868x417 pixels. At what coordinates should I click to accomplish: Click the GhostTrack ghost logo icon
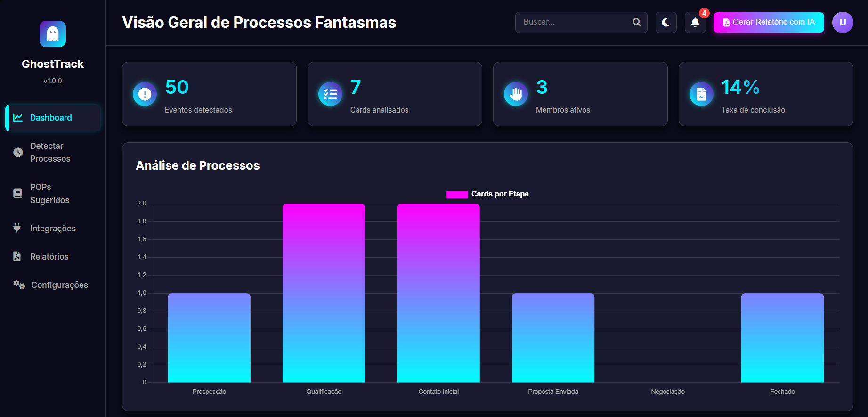[x=52, y=34]
